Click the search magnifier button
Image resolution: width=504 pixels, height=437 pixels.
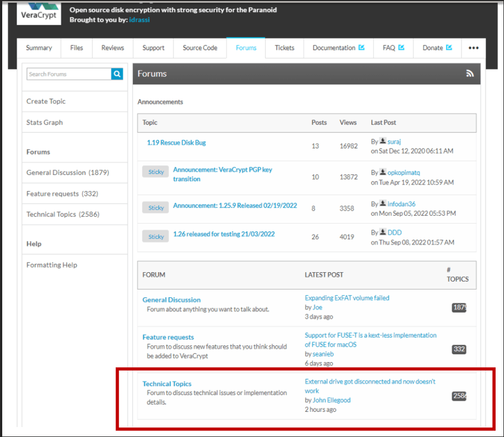pos(117,74)
